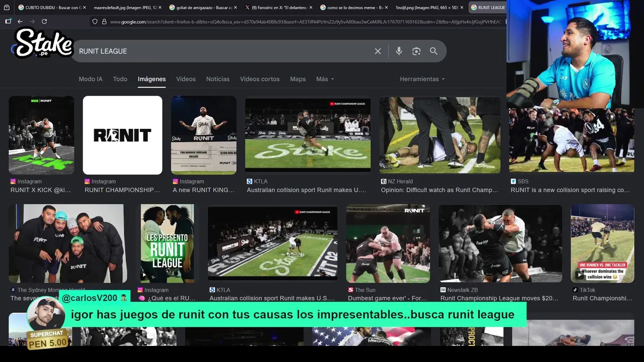
Task: Click 'RUNIT X KICK' Instagram caption
Action: [x=41, y=190]
